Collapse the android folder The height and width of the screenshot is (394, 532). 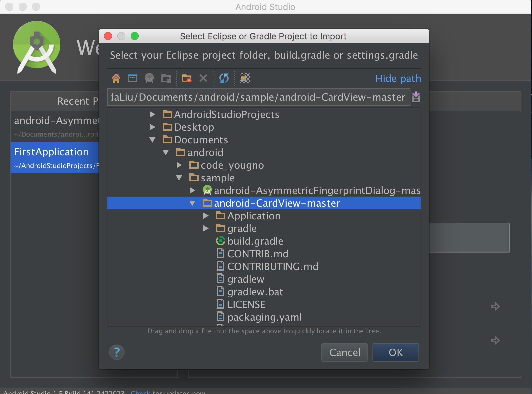click(166, 152)
